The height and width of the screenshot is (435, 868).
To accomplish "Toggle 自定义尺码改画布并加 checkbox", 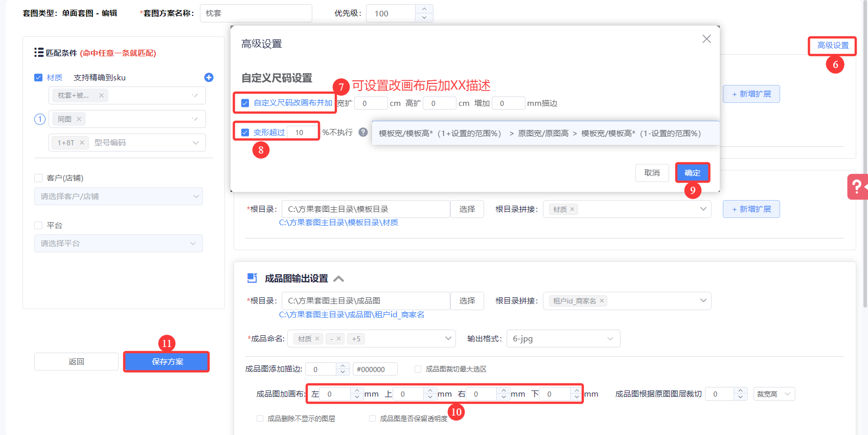I will pos(245,103).
